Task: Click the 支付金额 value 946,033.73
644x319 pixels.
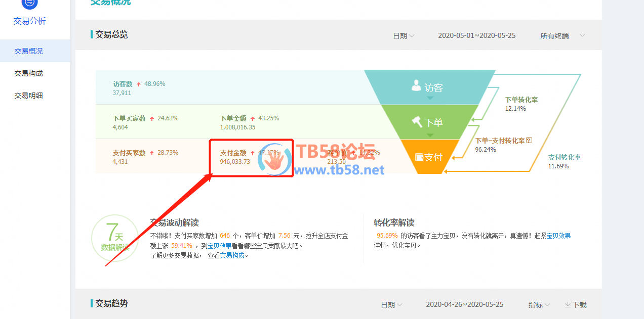Action: (x=235, y=162)
